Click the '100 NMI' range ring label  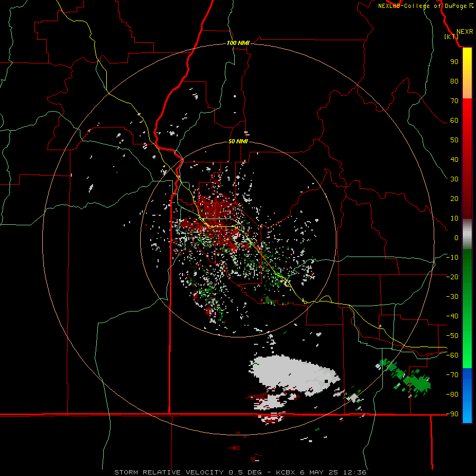(x=238, y=43)
